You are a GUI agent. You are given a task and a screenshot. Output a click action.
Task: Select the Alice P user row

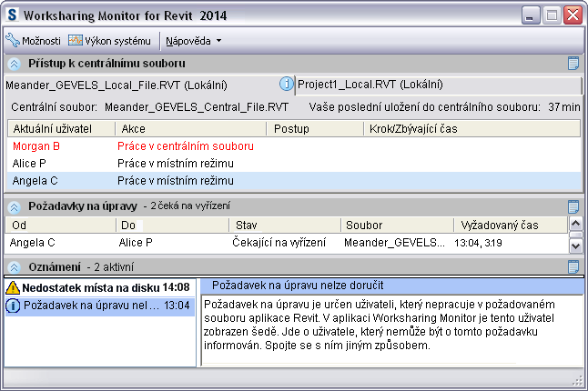click(294, 164)
